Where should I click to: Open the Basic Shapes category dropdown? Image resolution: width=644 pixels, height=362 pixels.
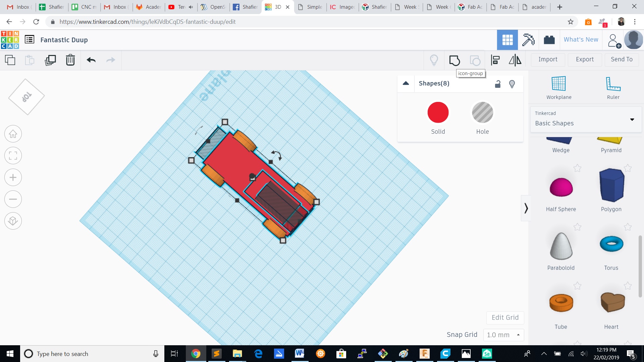click(x=632, y=119)
